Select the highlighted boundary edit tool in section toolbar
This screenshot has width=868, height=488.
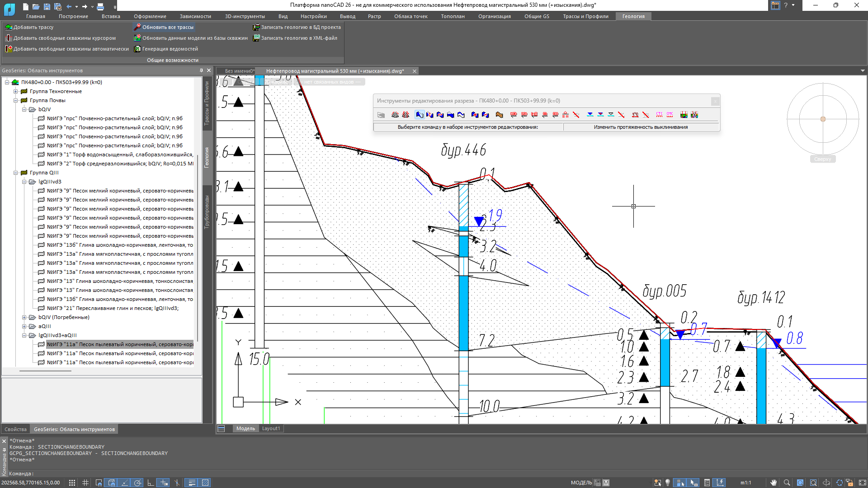click(x=420, y=115)
